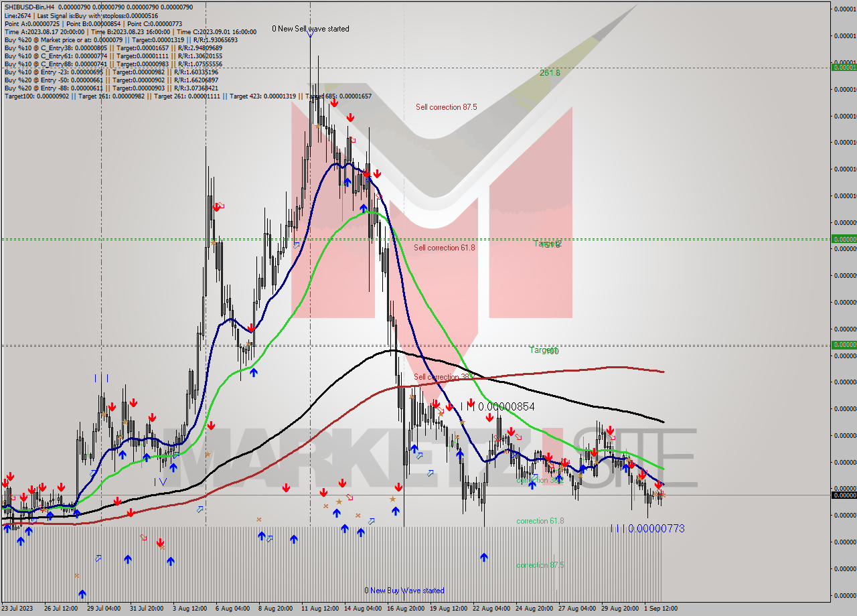Select the 'Buy %10 @ C_Entry38' row
This screenshot has width=857, height=616.
click(113, 48)
